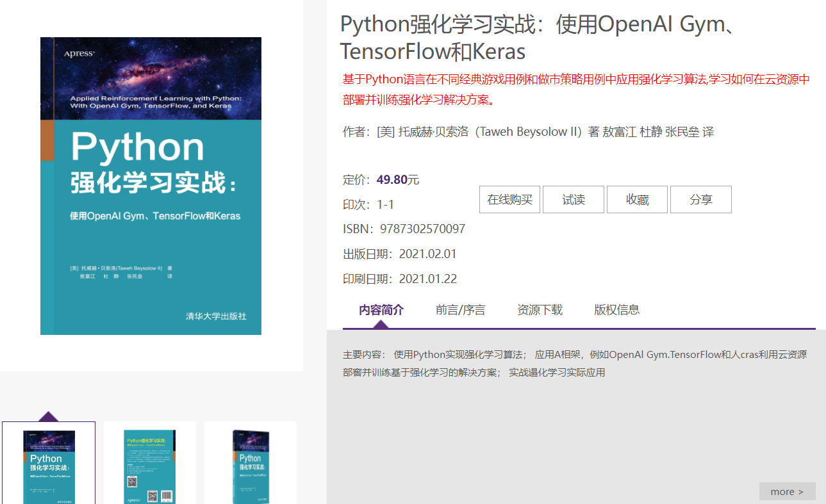This screenshot has width=826, height=504.
Task: Open the 试读 preview button
Action: 574,200
